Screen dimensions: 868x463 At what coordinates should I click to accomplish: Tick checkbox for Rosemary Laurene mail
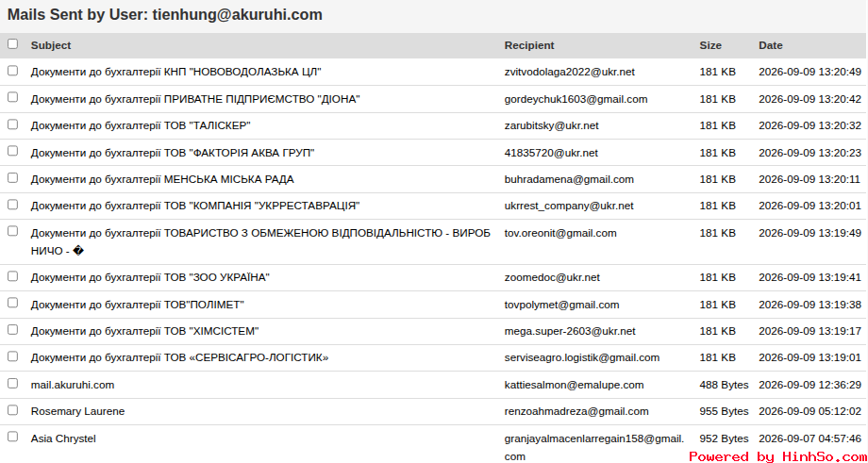pyautogui.click(x=12, y=410)
